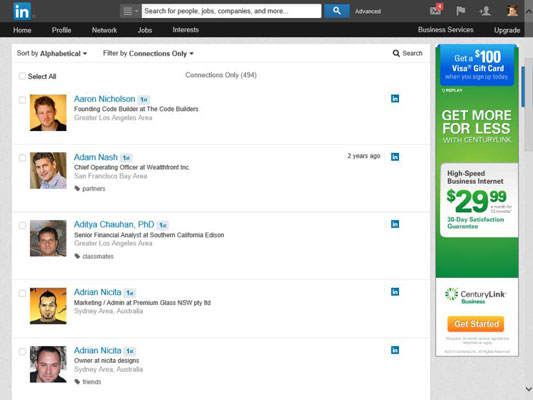Open the Business Services menu
The image size is (533, 400).
[446, 30]
